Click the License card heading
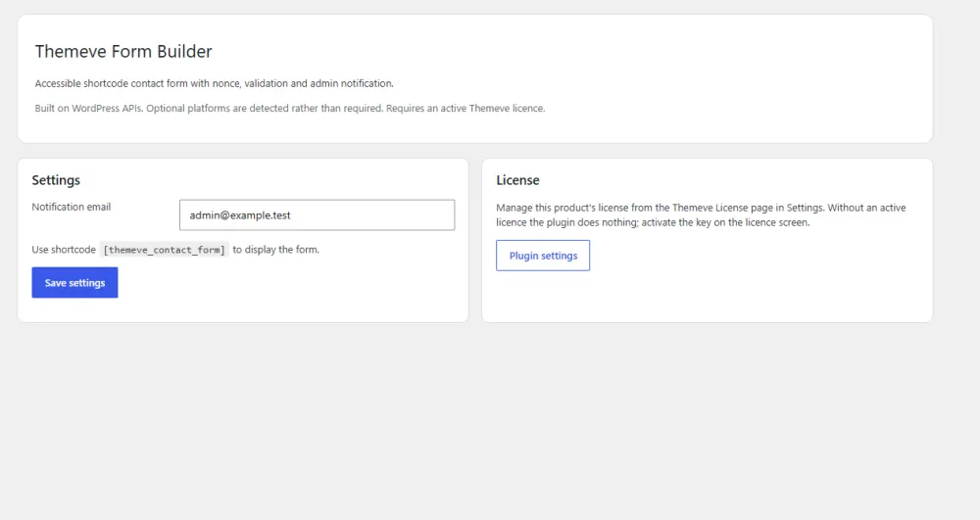 pyautogui.click(x=517, y=180)
